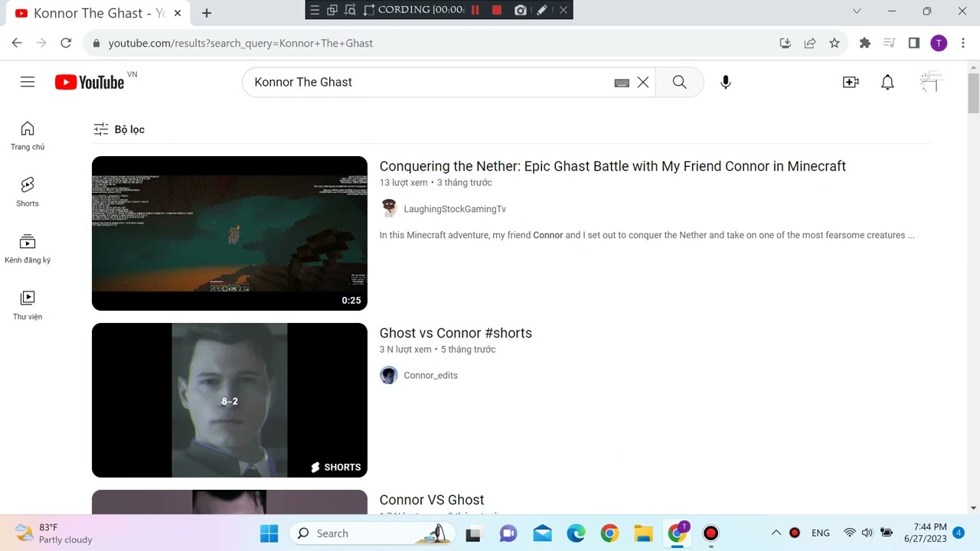Image resolution: width=980 pixels, height=551 pixels.
Task: Open the notifications bell
Action: tap(887, 82)
